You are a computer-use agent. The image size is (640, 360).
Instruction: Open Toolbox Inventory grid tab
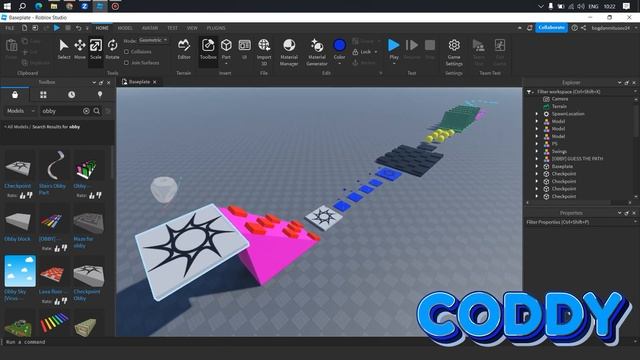pos(43,95)
